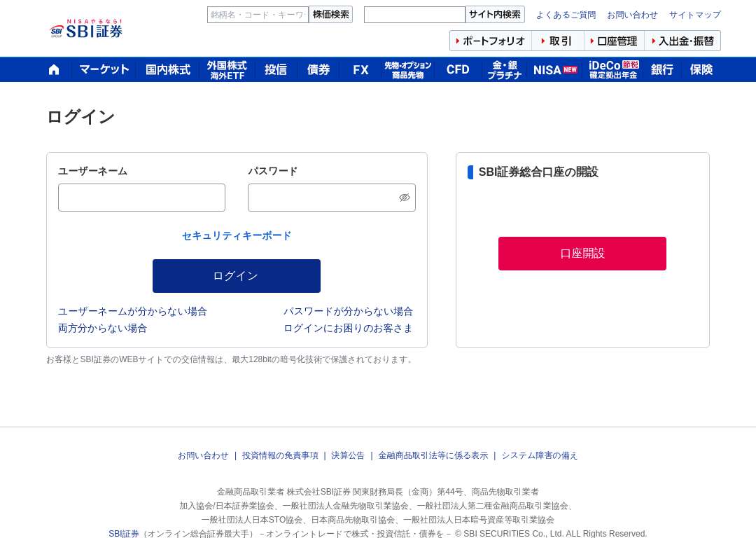This screenshot has height=538, width=756.
Task: Click the red 口座開設 button
Action: [x=582, y=254]
